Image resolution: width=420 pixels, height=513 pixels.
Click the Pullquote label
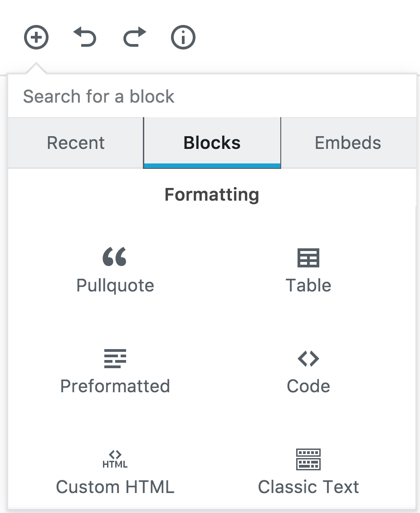[x=115, y=286]
